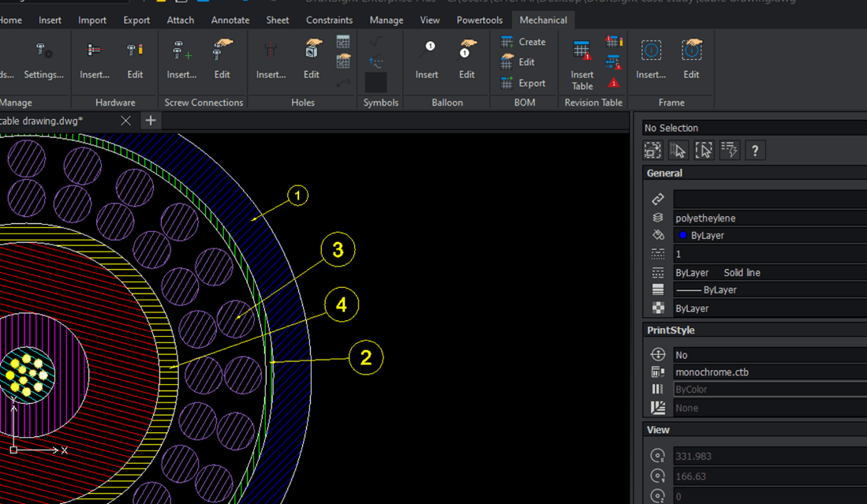Click the blue ByLayer line color field
Viewport: 867px width, 504px height.
click(769, 235)
